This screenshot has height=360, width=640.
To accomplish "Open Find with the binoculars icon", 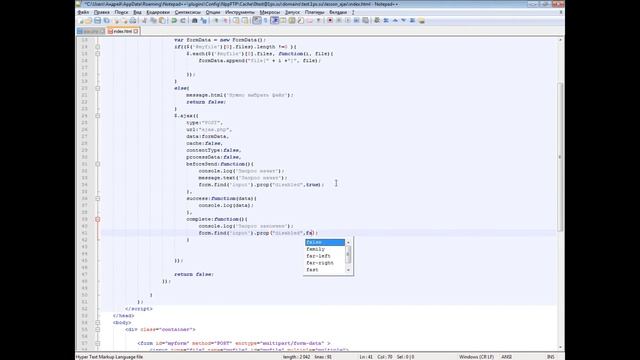I will [x=195, y=20].
